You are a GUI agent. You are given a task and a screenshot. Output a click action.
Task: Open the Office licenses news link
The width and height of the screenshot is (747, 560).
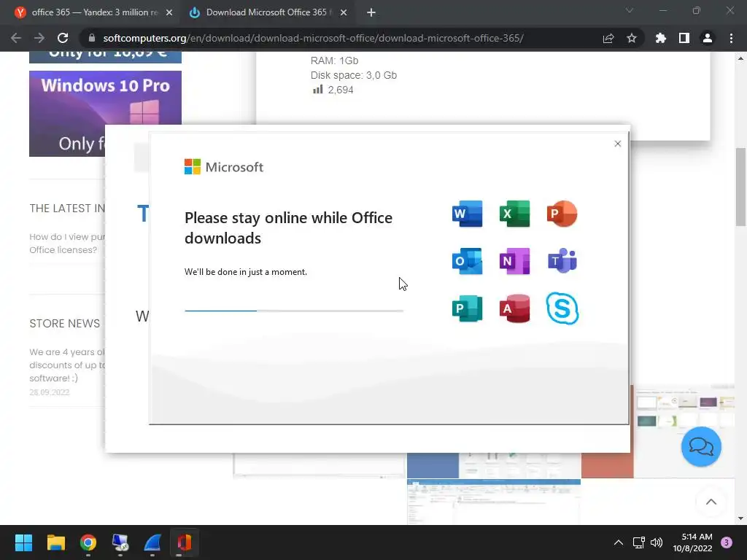tap(66, 244)
